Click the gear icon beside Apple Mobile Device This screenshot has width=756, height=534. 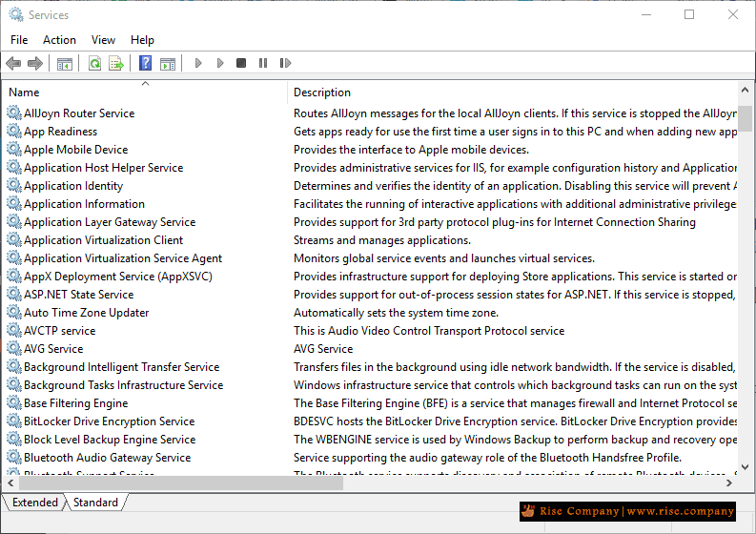[14, 149]
